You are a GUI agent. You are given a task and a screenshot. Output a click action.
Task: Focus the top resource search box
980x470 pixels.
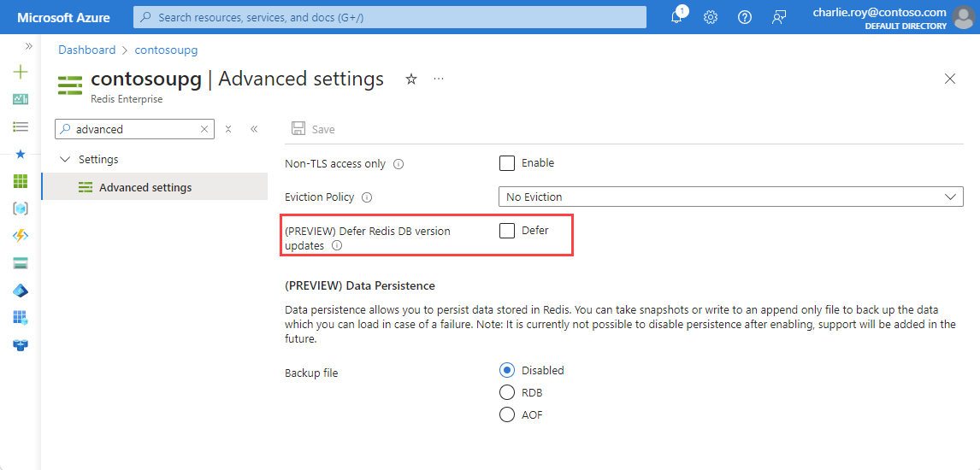point(390,17)
